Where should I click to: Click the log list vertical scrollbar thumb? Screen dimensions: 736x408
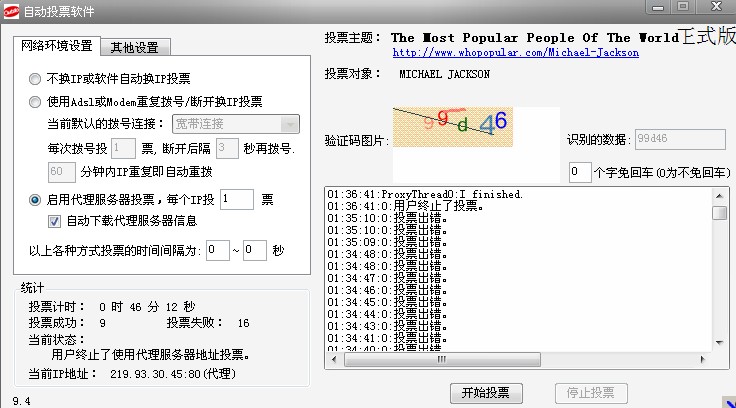[719, 213]
